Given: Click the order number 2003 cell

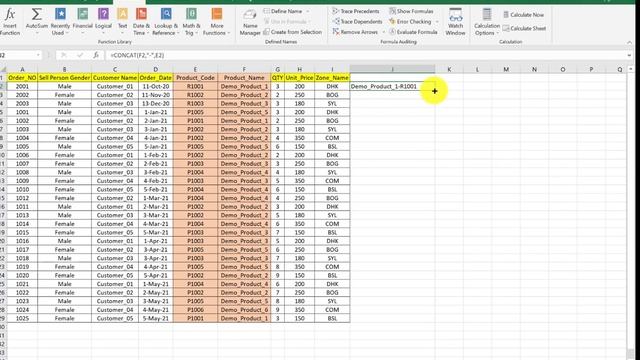Looking at the screenshot, I should point(22,103).
